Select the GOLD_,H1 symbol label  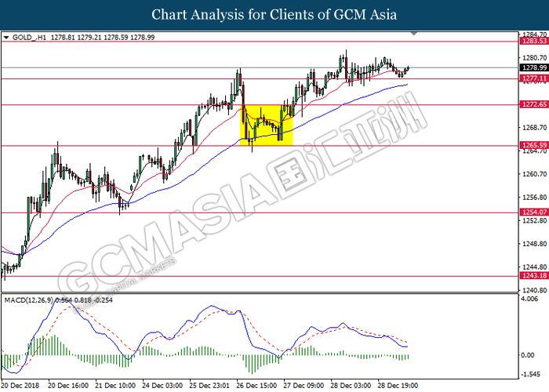tap(29, 38)
